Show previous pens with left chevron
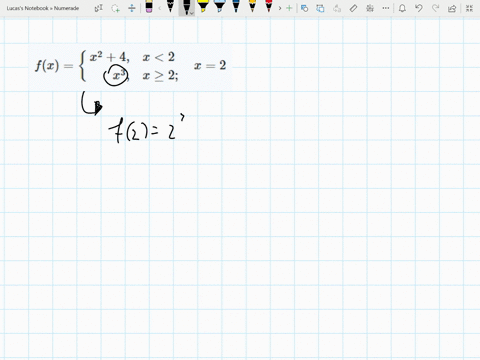This screenshot has height=360, width=480. tap(160, 8)
